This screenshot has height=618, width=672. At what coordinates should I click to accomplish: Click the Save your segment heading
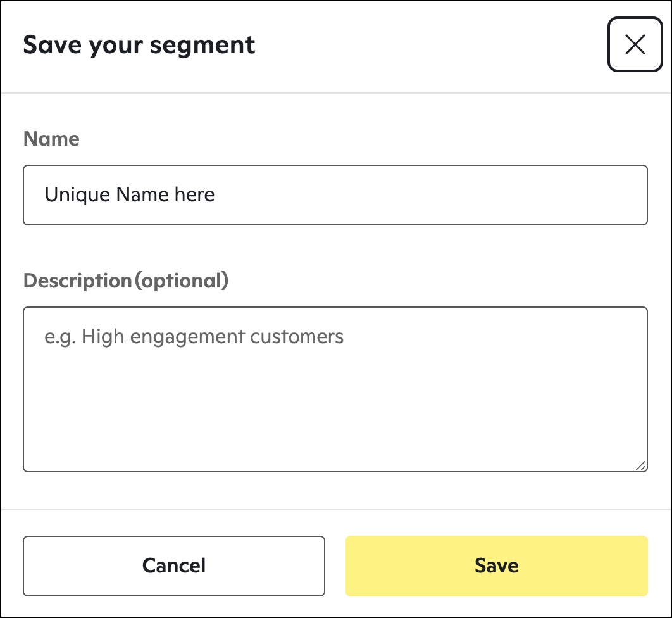click(x=139, y=44)
